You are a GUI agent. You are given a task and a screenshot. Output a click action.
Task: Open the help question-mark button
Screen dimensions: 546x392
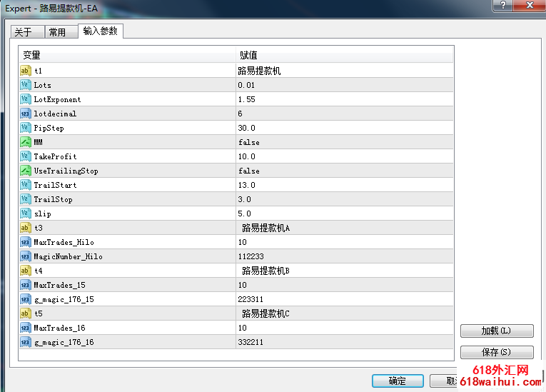pyautogui.click(x=502, y=5)
